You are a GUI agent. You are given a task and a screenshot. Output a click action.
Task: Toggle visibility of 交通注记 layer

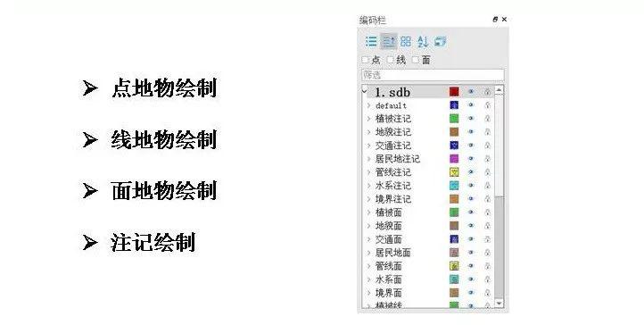tap(471, 146)
